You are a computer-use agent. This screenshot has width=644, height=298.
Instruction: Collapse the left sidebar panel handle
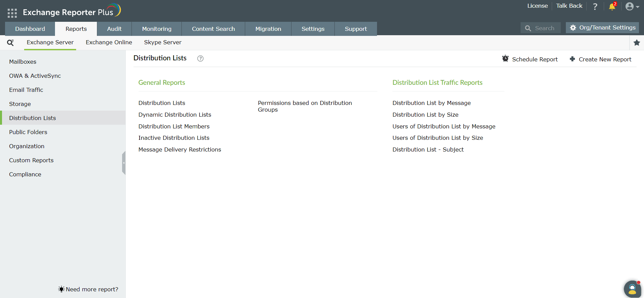pos(124,163)
